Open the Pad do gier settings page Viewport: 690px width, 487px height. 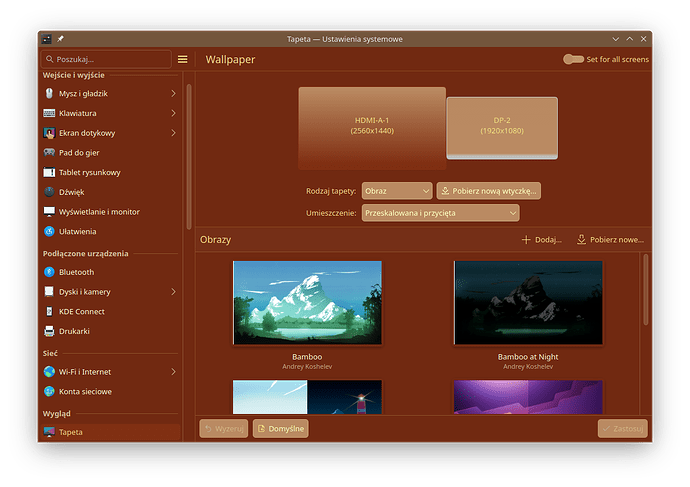pos(110,153)
